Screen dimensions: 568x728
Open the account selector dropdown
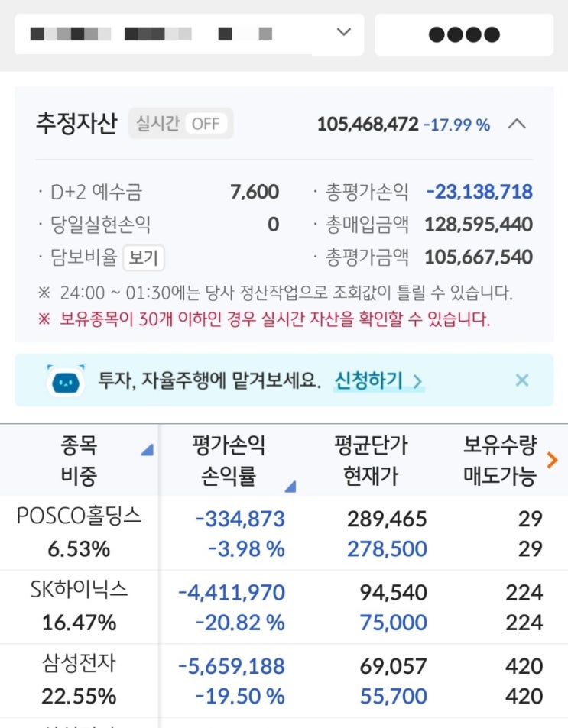[x=189, y=34]
